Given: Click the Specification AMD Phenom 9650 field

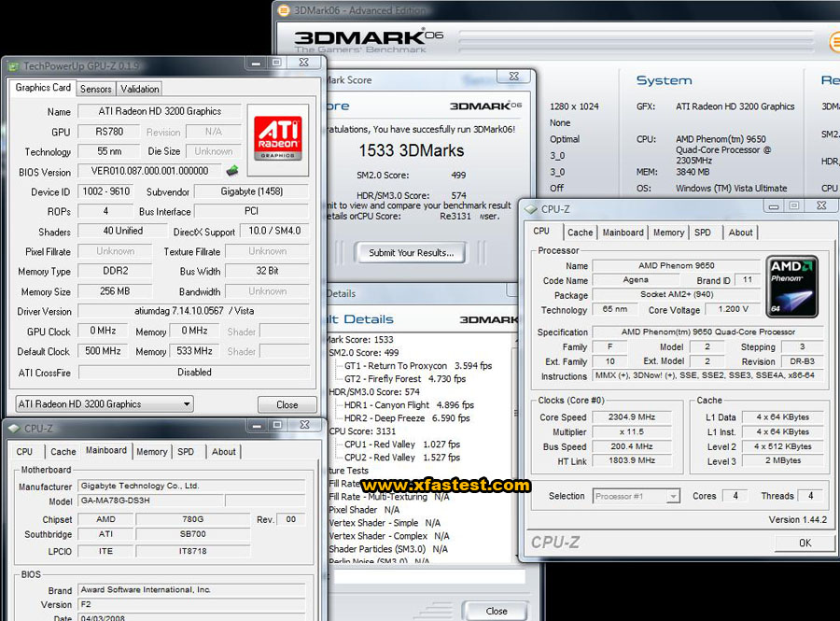Looking at the screenshot, I should pyautogui.click(x=707, y=332).
